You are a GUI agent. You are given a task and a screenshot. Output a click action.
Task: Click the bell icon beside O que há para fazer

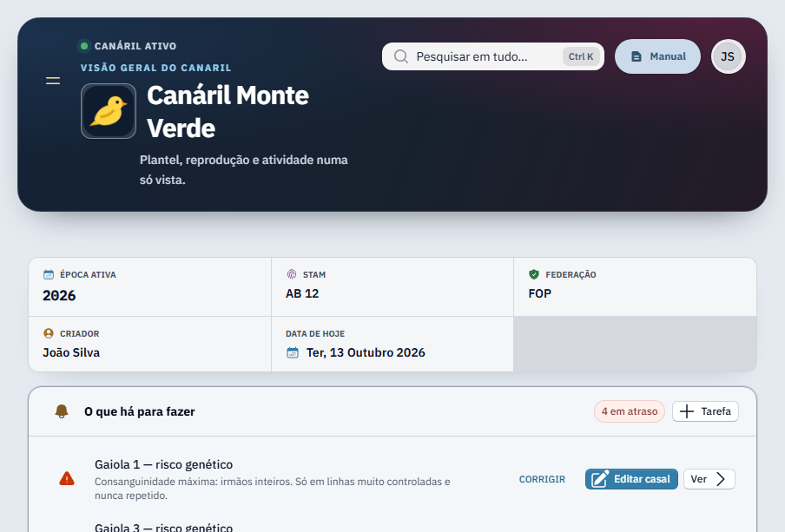[x=62, y=411]
